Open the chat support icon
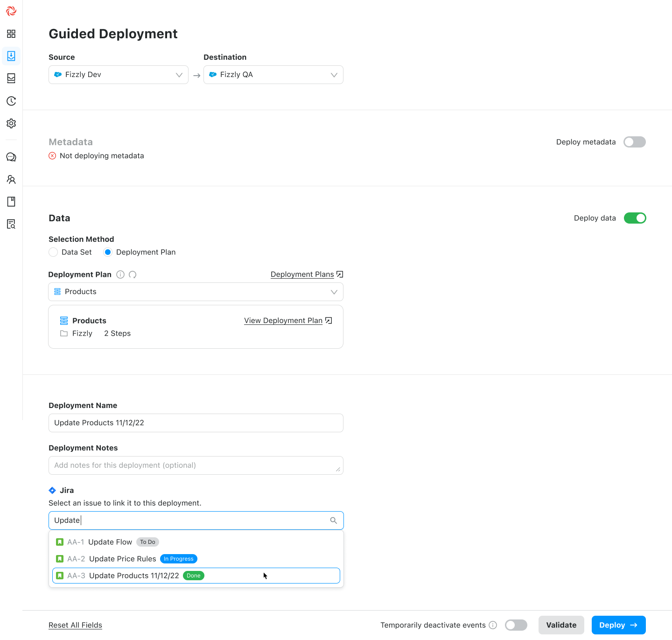672x640 pixels. pyautogui.click(x=11, y=157)
